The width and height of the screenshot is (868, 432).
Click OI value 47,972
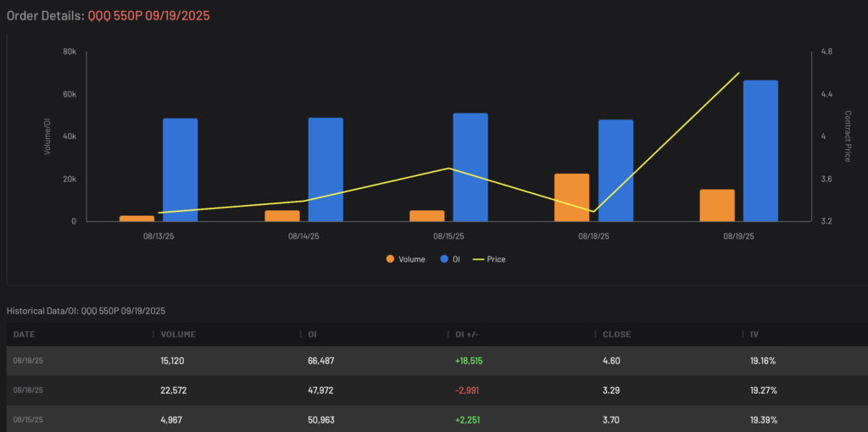(x=321, y=390)
